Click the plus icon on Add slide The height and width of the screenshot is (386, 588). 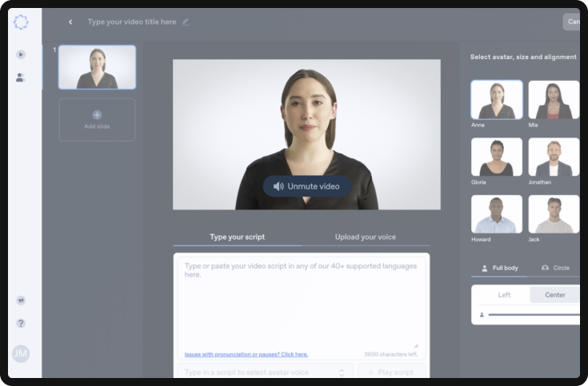click(97, 114)
